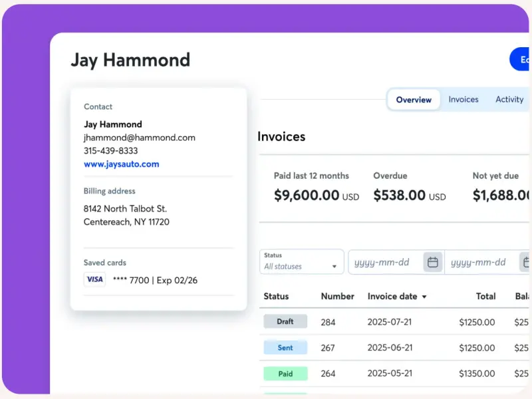The image size is (532, 399).
Task: Click the sort arrow beside Invoice date
Action: pos(424,297)
